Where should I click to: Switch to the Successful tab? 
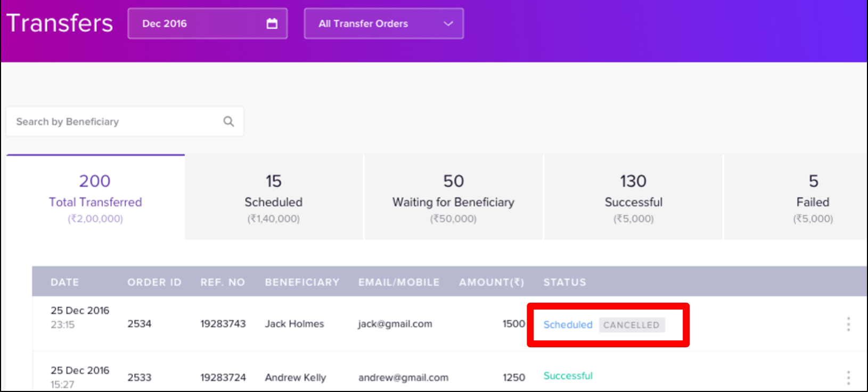[633, 197]
